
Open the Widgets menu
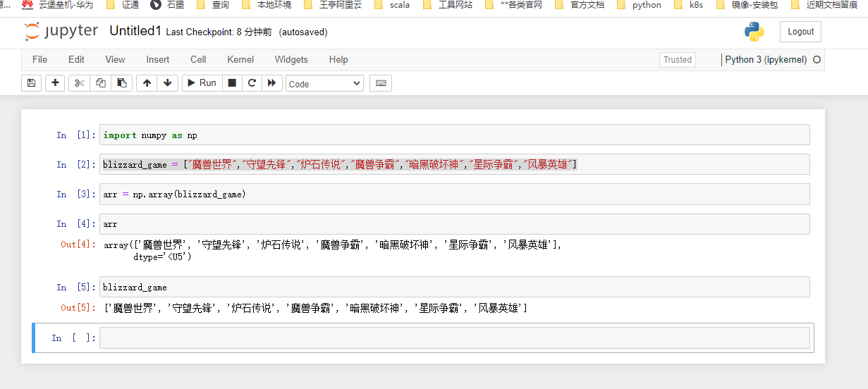291,60
